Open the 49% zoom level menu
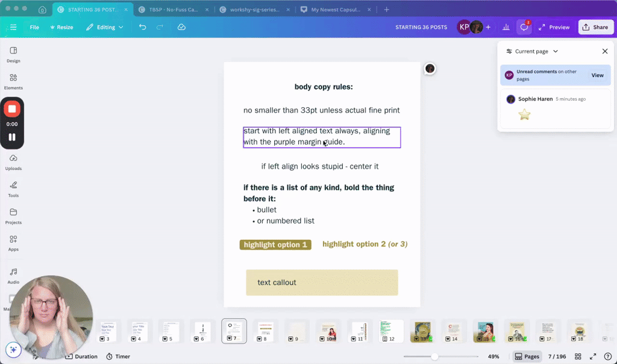Viewport: 617px width, 364px height. [493, 357]
